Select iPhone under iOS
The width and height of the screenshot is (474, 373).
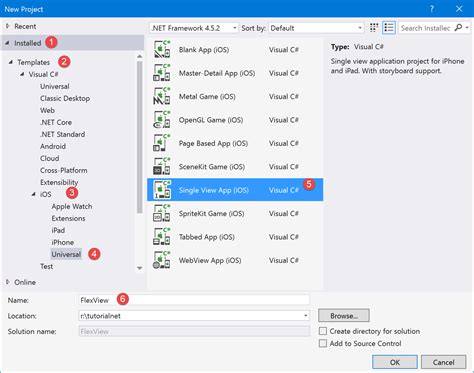(x=63, y=242)
